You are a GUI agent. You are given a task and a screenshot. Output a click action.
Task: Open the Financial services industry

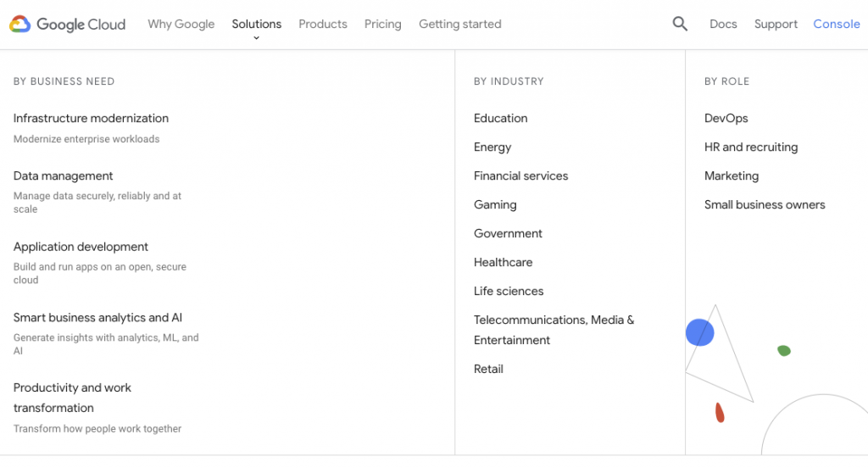tap(520, 175)
